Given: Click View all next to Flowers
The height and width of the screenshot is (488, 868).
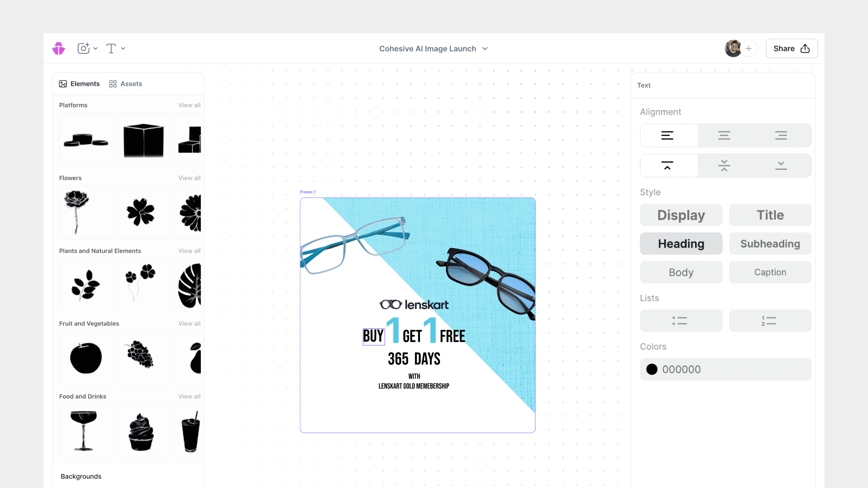Looking at the screenshot, I should [x=189, y=178].
